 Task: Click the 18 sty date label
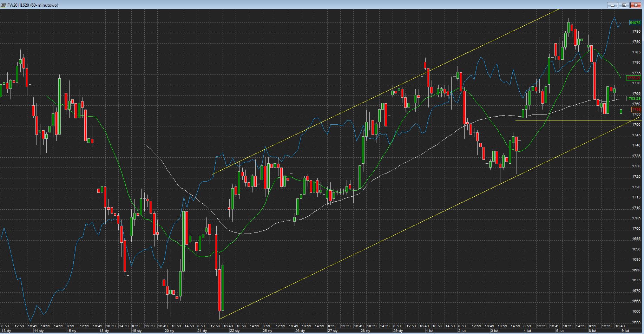(104, 331)
